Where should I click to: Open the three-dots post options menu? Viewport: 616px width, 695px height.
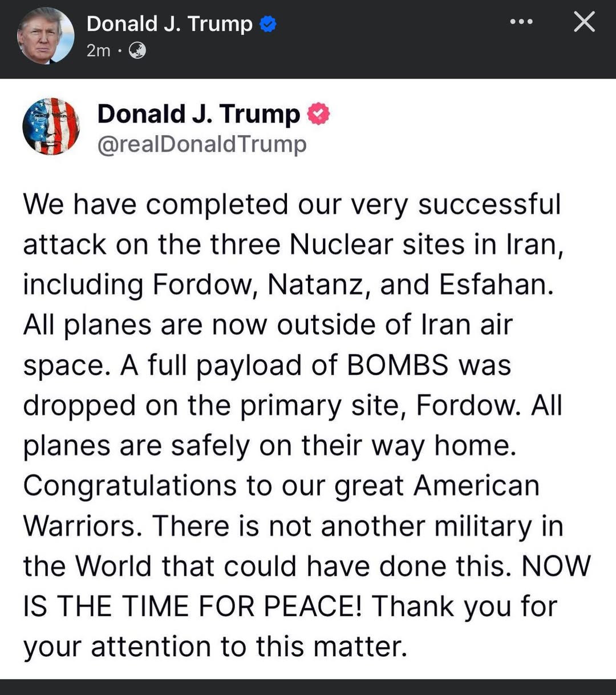coord(521,22)
